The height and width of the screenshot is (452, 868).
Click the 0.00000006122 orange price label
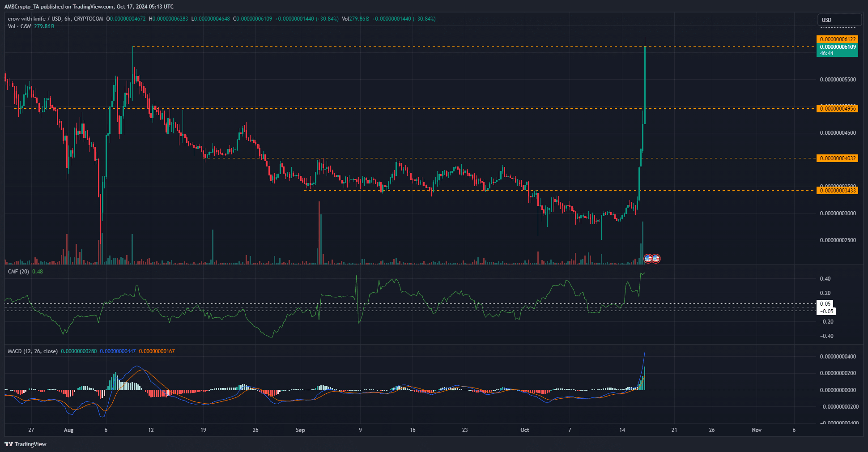[837, 39]
